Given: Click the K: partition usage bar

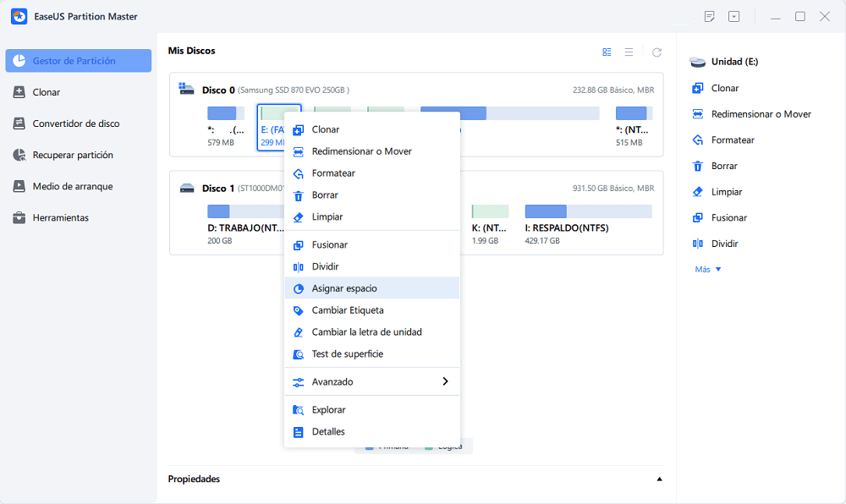Looking at the screenshot, I should [490, 211].
